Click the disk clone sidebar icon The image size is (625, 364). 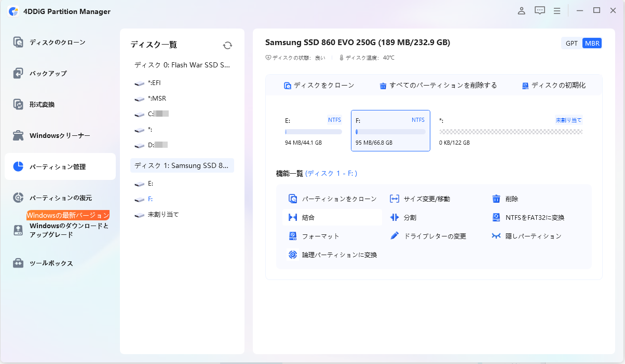click(x=18, y=43)
